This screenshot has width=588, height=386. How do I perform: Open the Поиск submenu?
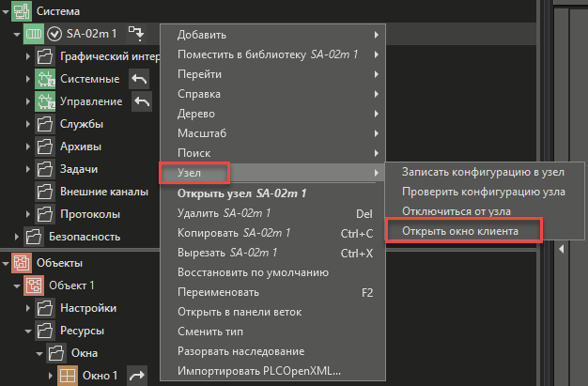[x=272, y=153]
